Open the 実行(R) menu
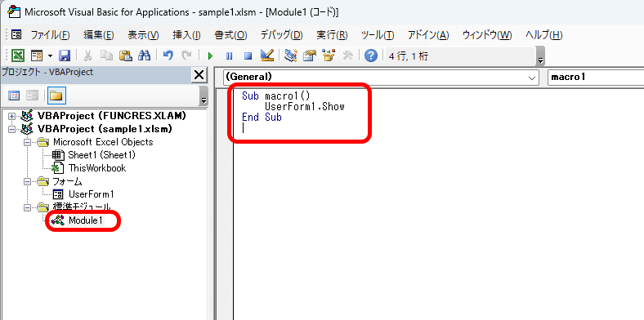This screenshot has width=644, height=320. (332, 35)
